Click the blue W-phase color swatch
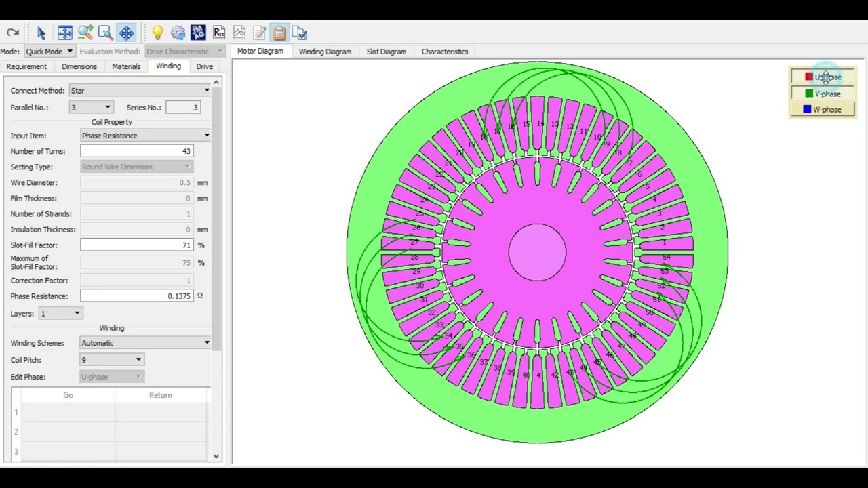Image resolution: width=868 pixels, height=488 pixels. [x=807, y=109]
